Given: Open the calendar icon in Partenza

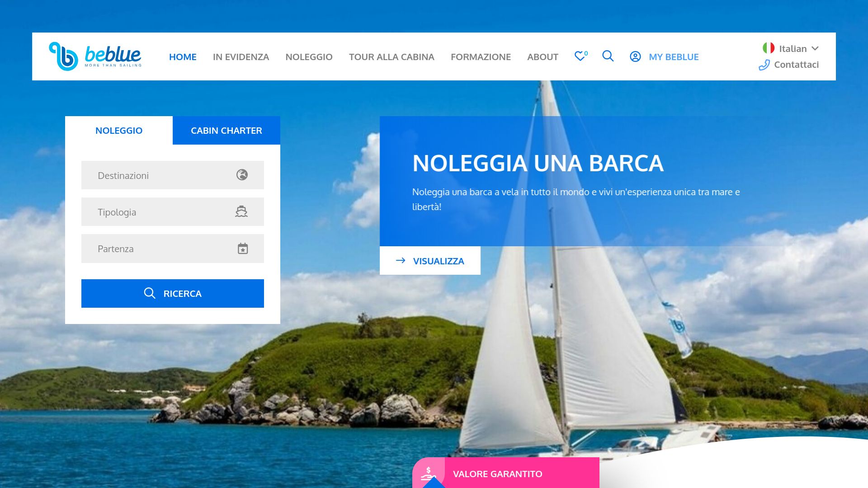Looking at the screenshot, I should tap(243, 249).
